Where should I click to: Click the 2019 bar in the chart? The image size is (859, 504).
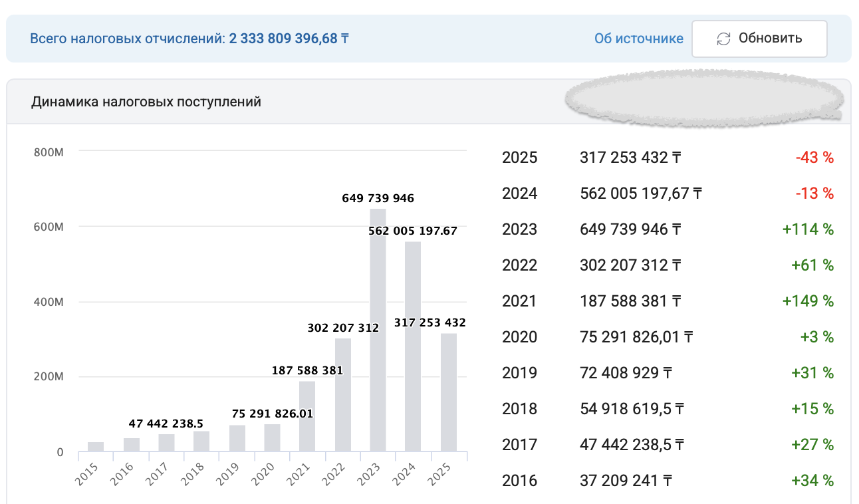coord(237,439)
